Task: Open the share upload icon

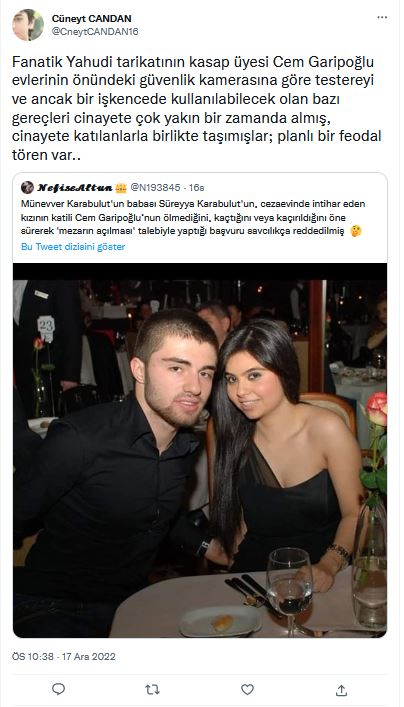Action: [341, 689]
